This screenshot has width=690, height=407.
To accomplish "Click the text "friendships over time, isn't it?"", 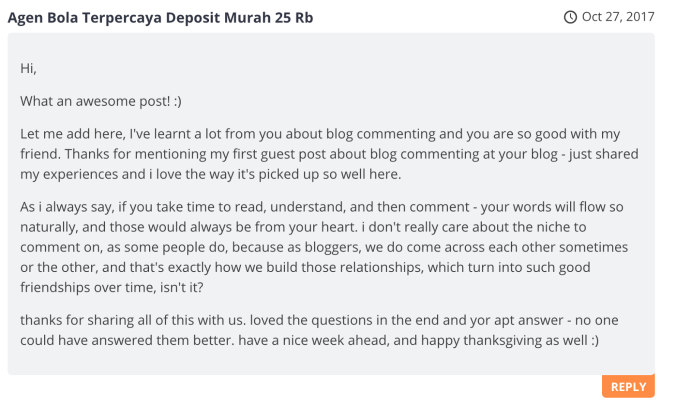I will [x=112, y=287].
